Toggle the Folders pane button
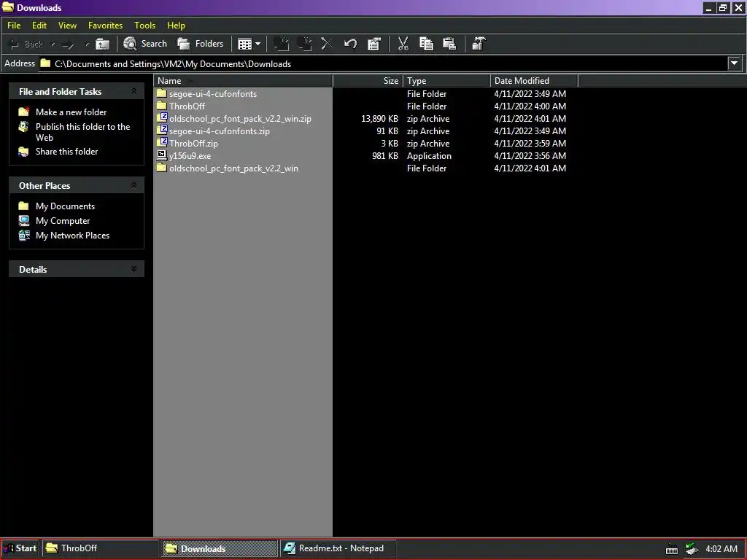Screen dimensions: 747x560 pos(201,44)
